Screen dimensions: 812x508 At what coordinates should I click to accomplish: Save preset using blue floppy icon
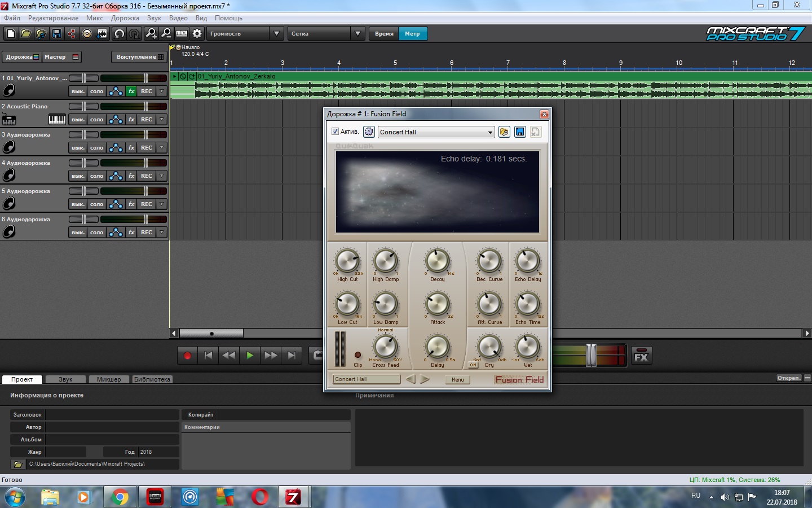click(520, 132)
